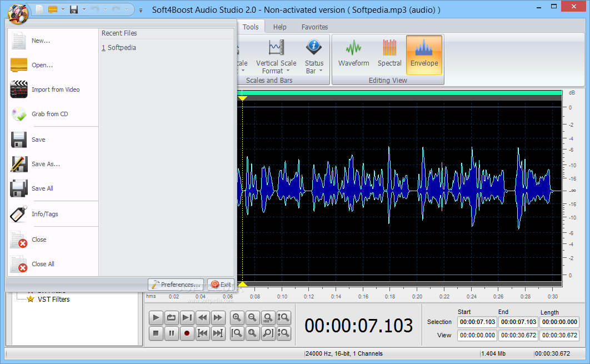The width and height of the screenshot is (590, 364).
Task: Switch editing view to Spectral
Action: point(389,55)
